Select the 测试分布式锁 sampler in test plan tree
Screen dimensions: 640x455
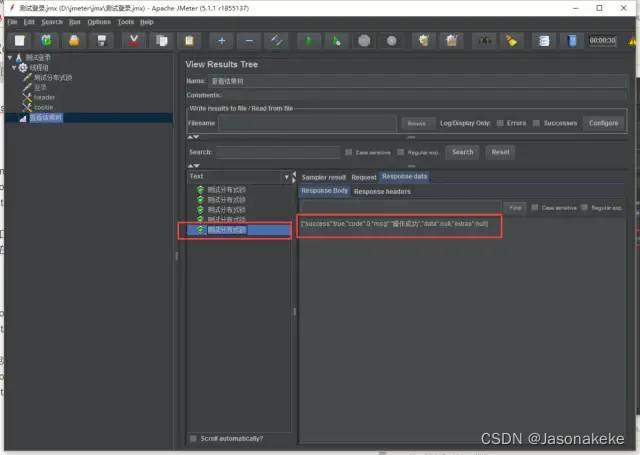point(53,77)
